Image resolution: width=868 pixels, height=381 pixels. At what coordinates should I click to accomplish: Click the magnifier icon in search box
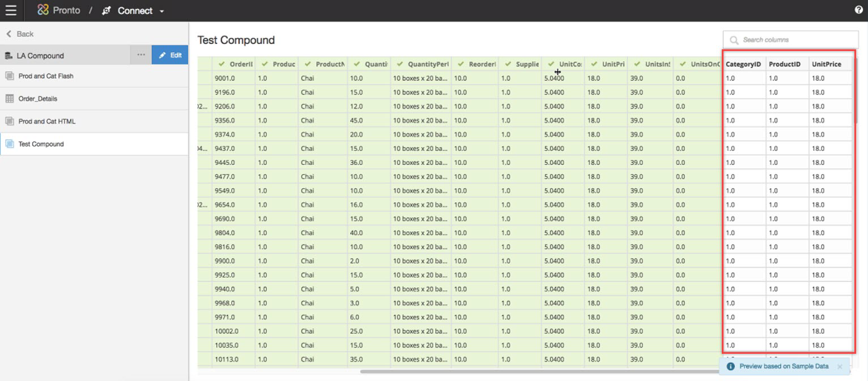[x=734, y=40]
